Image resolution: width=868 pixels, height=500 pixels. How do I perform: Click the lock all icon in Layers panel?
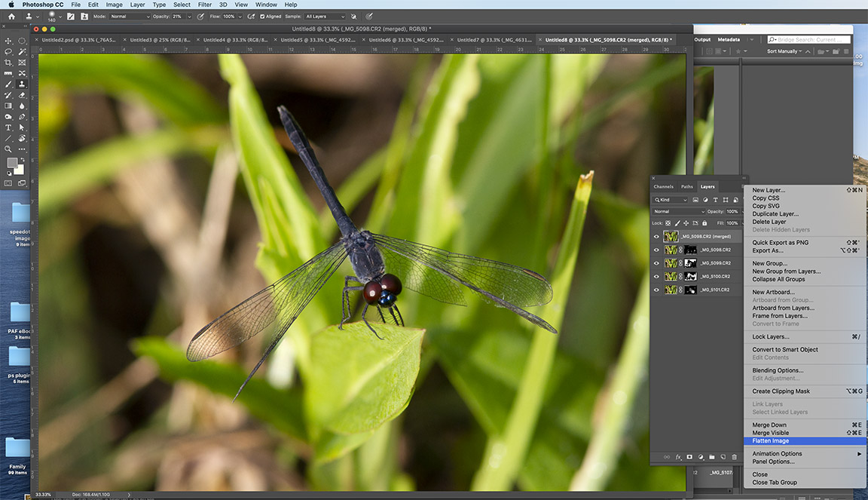(704, 223)
